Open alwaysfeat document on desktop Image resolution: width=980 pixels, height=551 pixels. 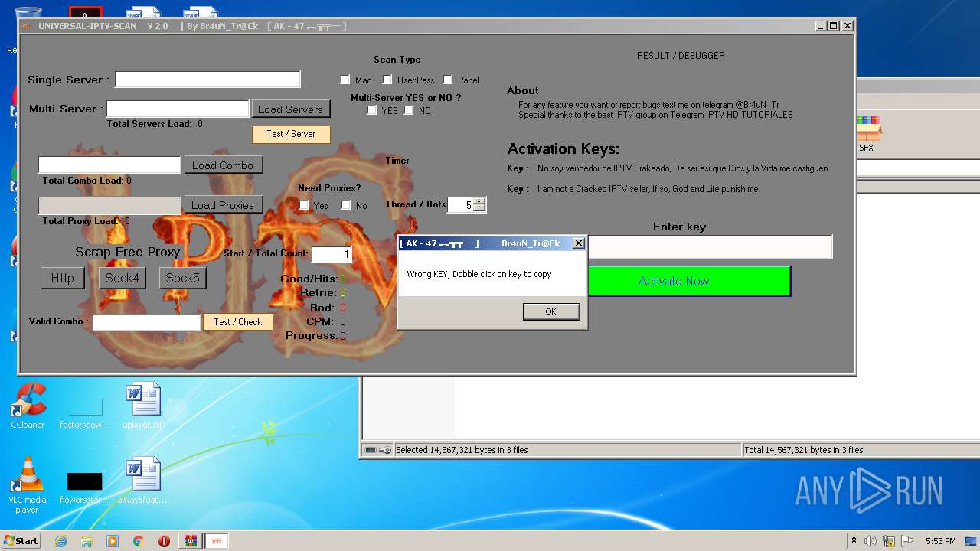[x=142, y=481]
